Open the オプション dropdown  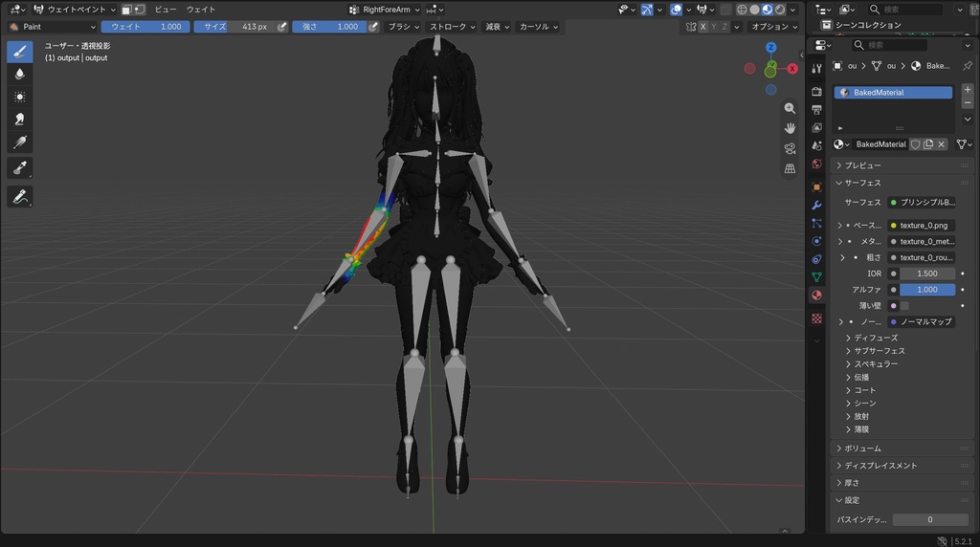(x=774, y=27)
